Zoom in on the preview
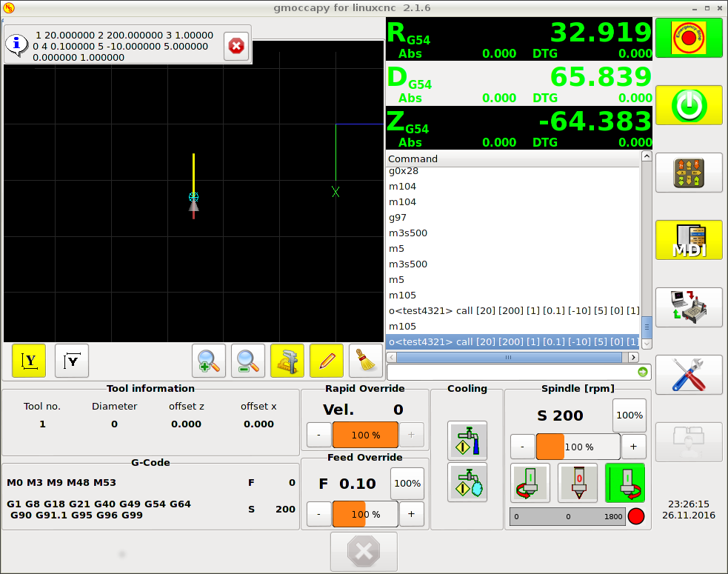 208,361
